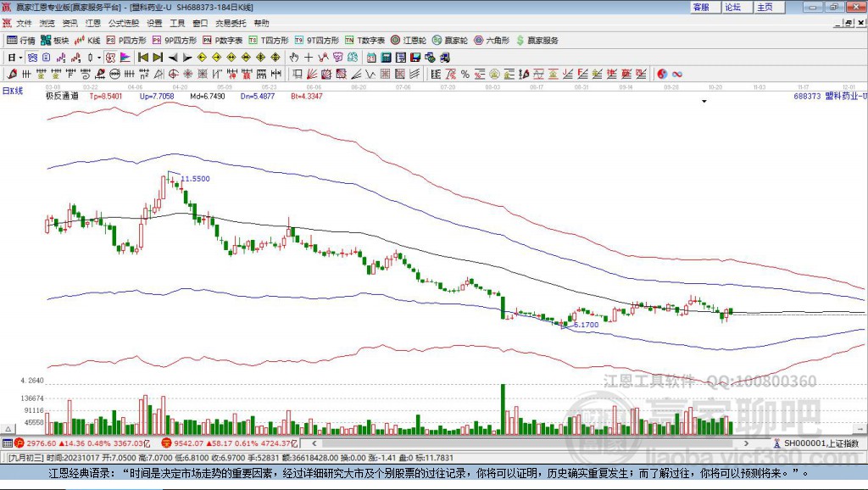Select the crosshair plus cursor tool
The width and height of the screenshot is (868, 490).
tap(309, 58)
